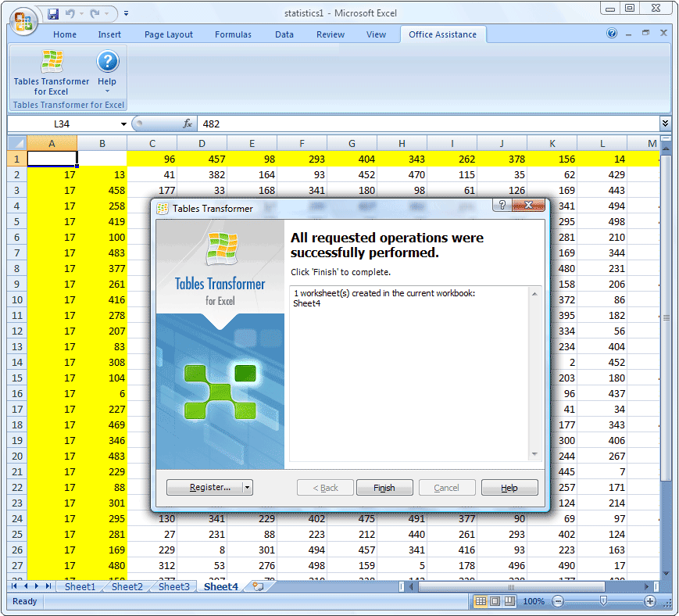Click the horizontal scrollbar thumb
This screenshot has height=616, width=679.
pos(511,587)
